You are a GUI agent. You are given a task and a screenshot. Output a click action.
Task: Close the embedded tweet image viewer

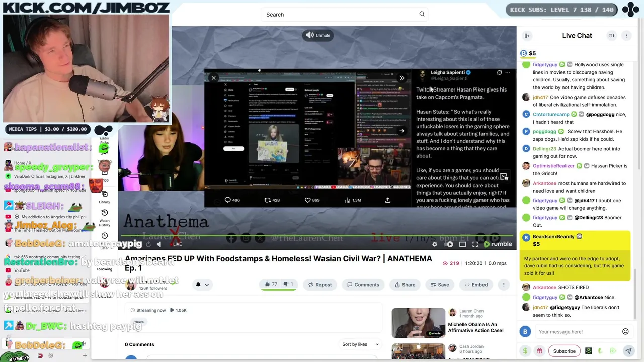[x=213, y=78]
